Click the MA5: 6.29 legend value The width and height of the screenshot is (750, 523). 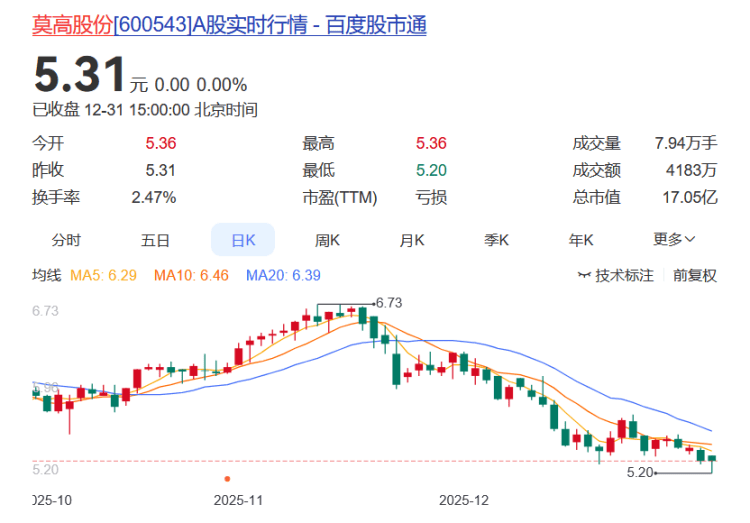103,275
